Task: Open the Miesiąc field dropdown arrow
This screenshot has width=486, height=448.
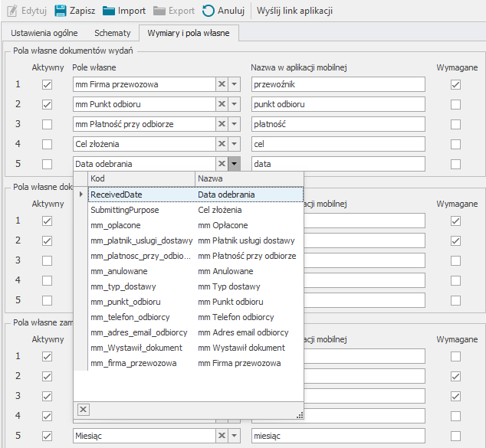Action: 235,436
